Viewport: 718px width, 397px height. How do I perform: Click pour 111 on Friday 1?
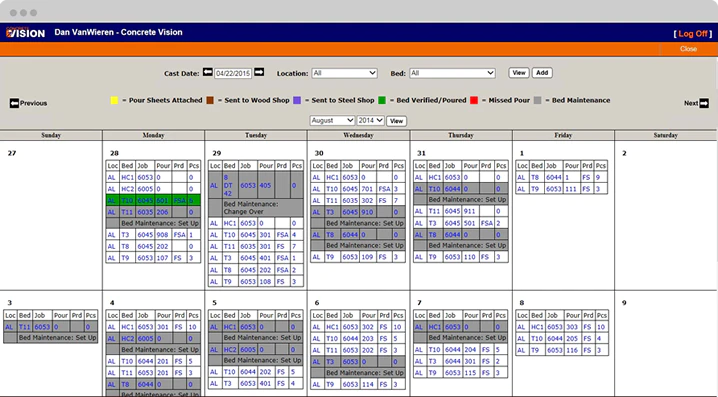(x=571, y=189)
